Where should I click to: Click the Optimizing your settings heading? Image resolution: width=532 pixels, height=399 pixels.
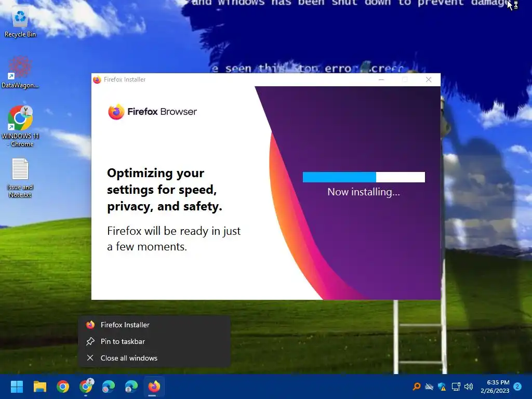tap(165, 190)
